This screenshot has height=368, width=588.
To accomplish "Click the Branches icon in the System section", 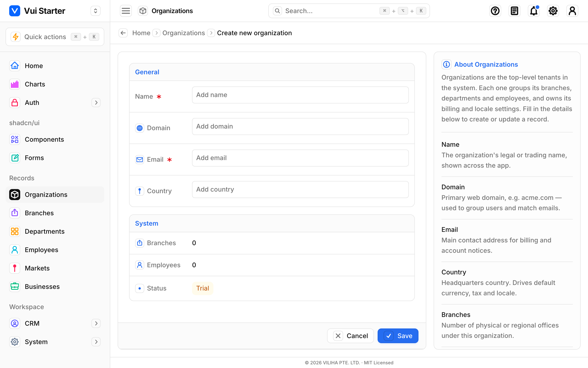I will [x=139, y=243].
